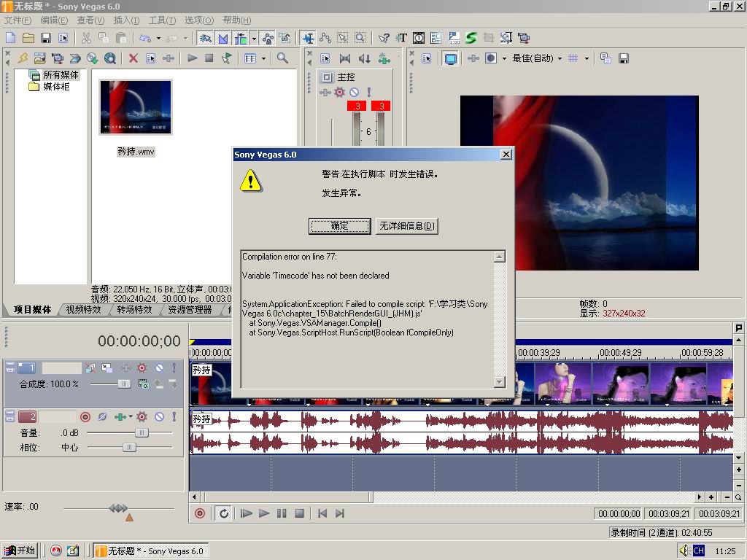747x560 pixels.
Task: Click the Text media generator T icon
Action: point(401,38)
